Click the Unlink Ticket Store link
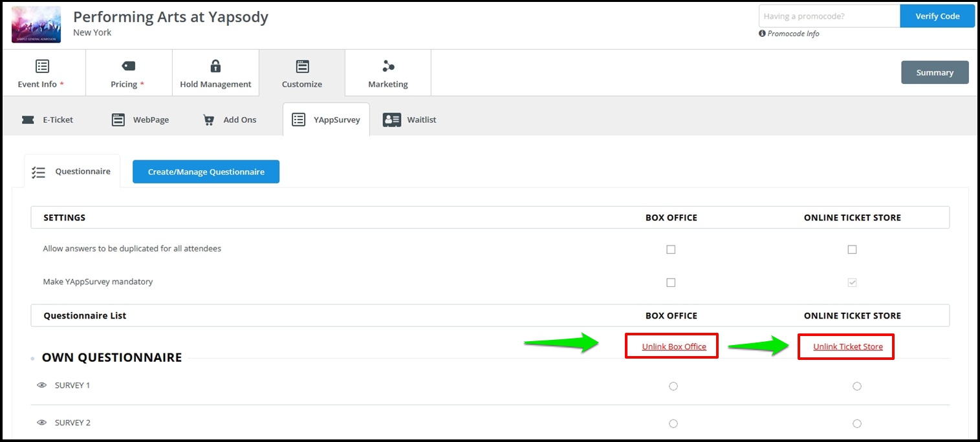 (x=848, y=347)
